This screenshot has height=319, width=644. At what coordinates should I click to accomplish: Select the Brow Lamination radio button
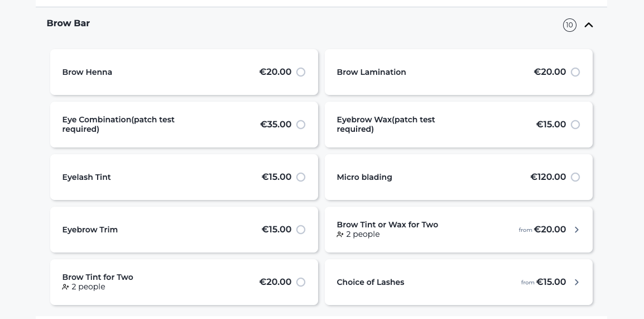(x=575, y=73)
